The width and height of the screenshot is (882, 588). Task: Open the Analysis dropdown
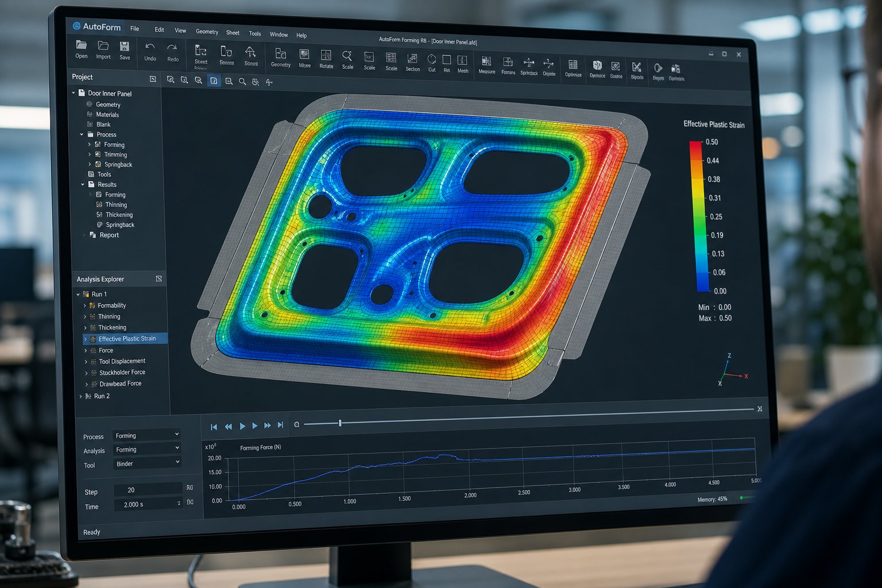(x=147, y=449)
